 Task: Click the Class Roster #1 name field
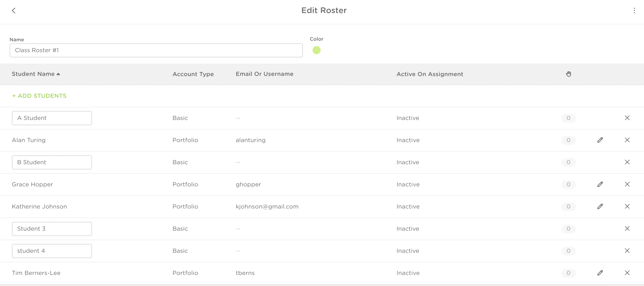(x=156, y=50)
